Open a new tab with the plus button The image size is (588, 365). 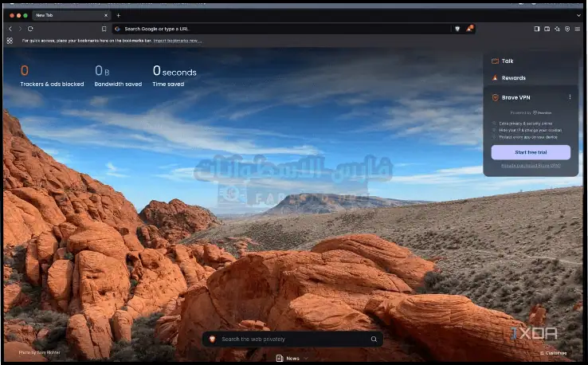(119, 15)
